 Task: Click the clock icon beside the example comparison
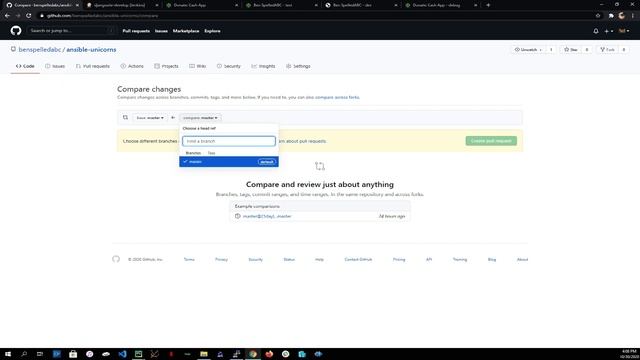pyautogui.click(x=238, y=216)
